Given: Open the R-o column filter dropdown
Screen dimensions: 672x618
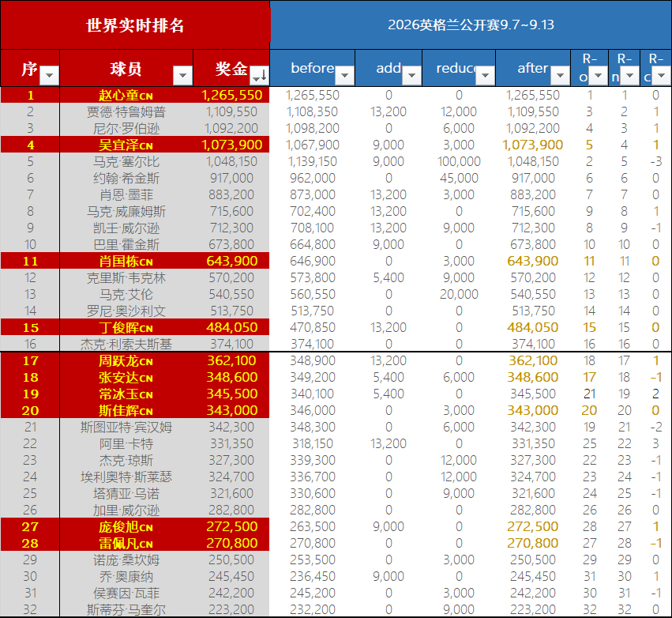Looking at the screenshot, I should pyautogui.click(x=599, y=76).
